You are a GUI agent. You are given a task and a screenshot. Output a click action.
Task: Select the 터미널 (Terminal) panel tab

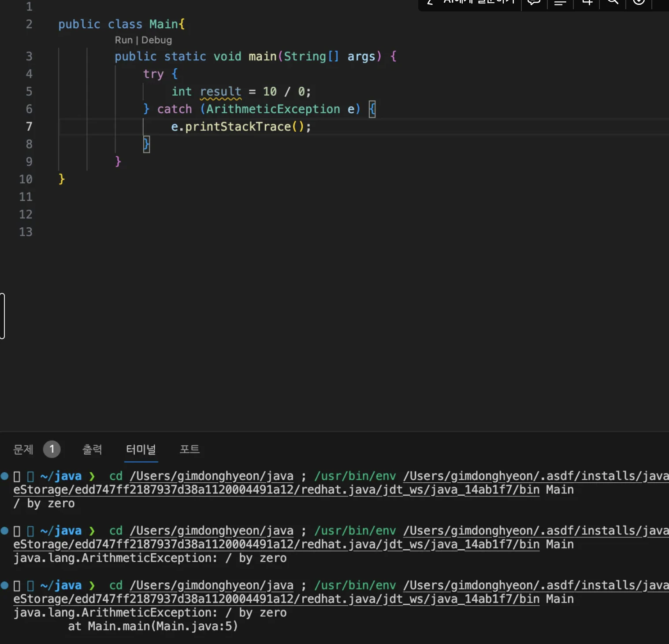141,449
